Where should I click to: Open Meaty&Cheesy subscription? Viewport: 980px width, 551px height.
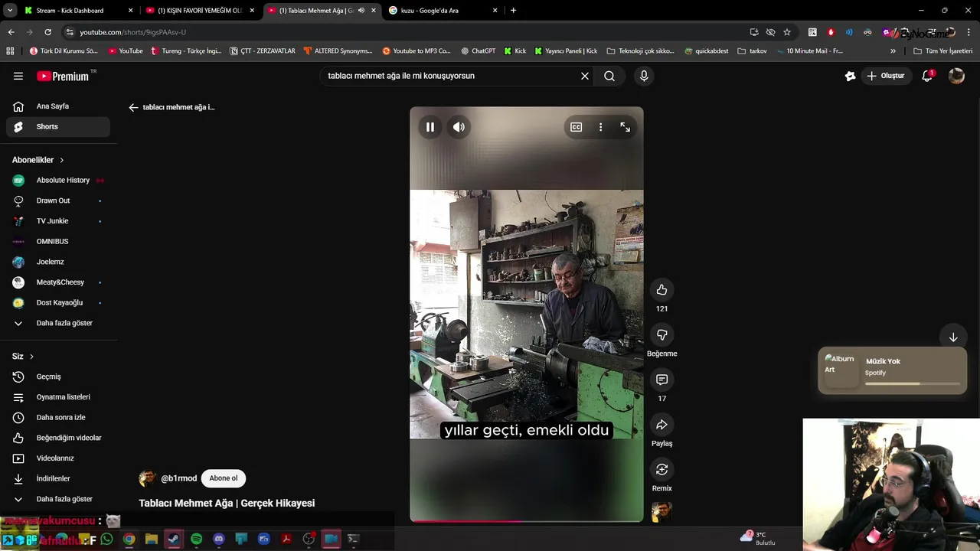[x=58, y=282]
